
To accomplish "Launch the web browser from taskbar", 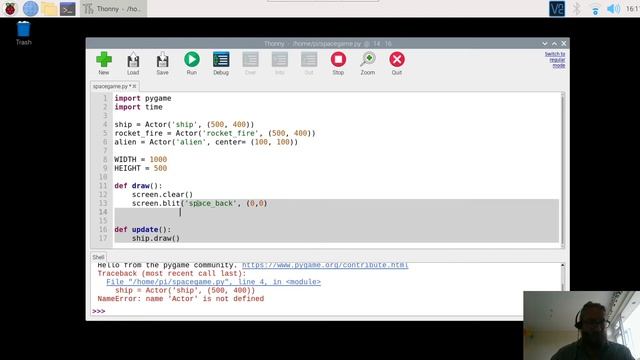I will [x=30, y=9].
